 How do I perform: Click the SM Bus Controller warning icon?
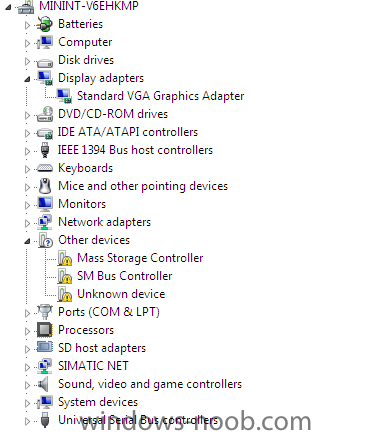pos(64,276)
